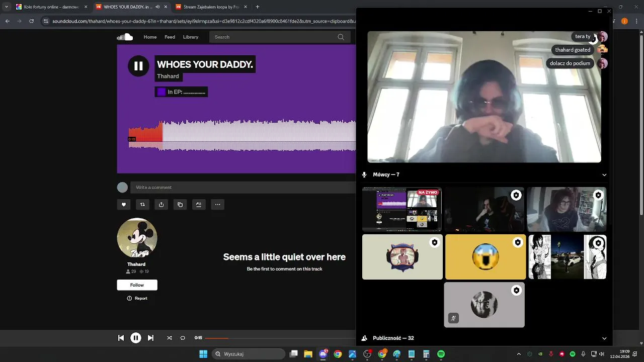The width and height of the screenshot is (644, 362).
Task: Click the Write a comment field
Action: tap(243, 188)
